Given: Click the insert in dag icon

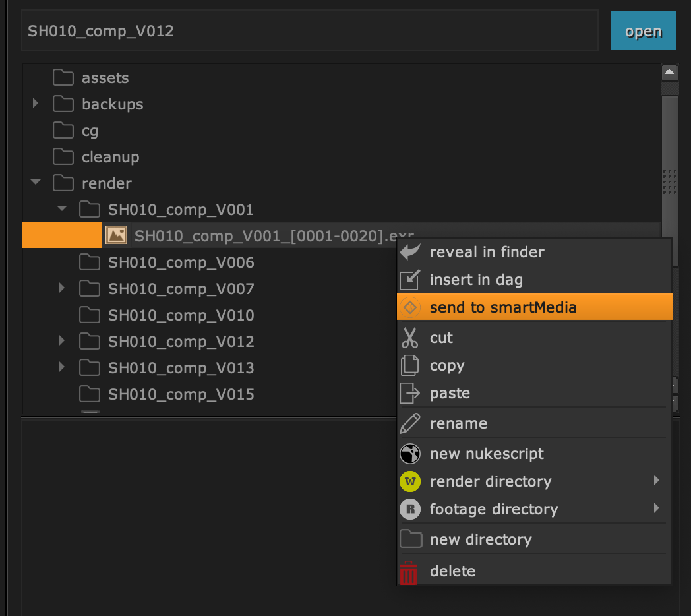Looking at the screenshot, I should [409, 280].
